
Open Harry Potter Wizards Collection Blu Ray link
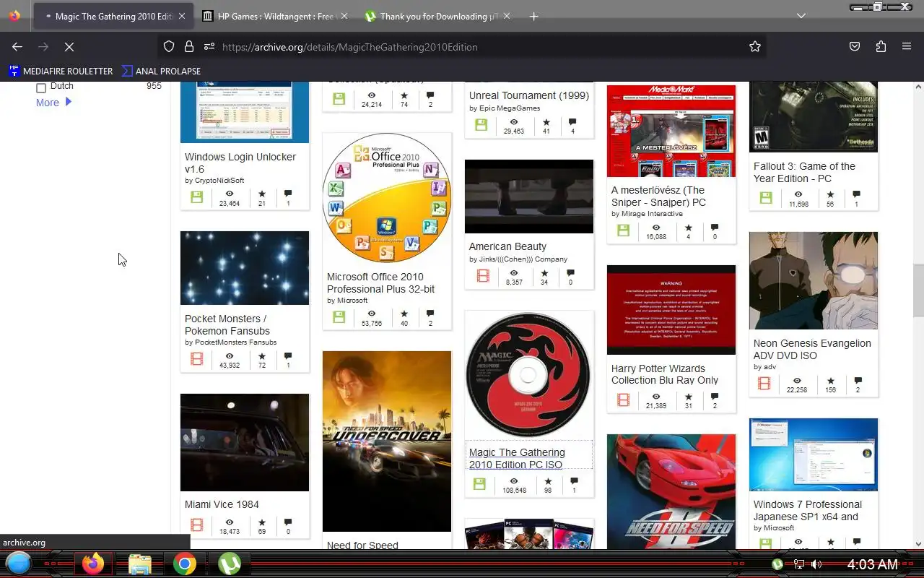(665, 374)
